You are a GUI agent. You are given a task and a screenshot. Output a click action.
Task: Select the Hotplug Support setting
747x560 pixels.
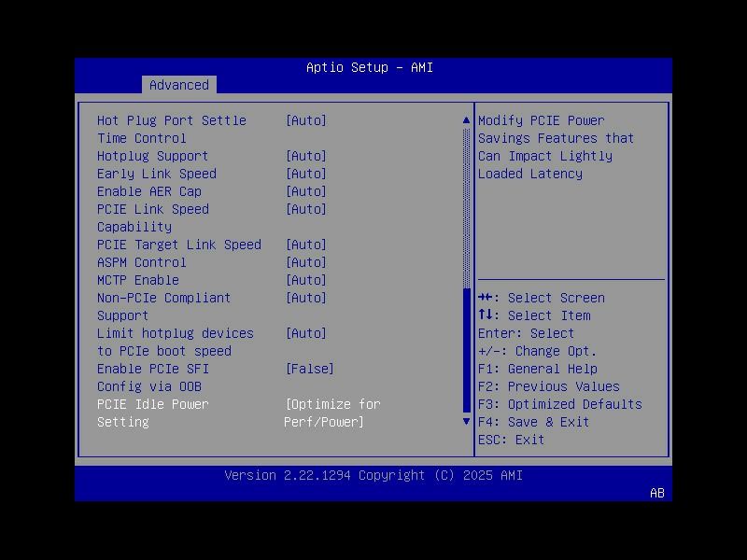(x=152, y=156)
